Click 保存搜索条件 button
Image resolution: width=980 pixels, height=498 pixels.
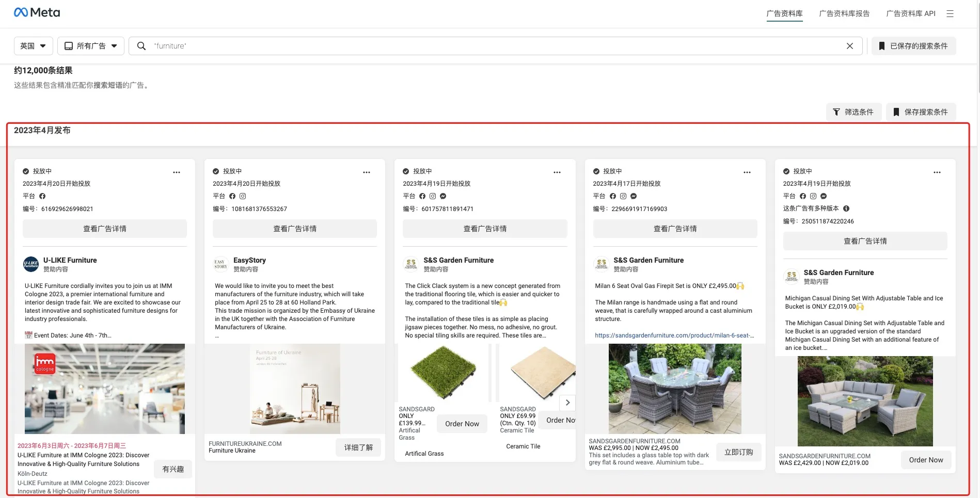(921, 112)
